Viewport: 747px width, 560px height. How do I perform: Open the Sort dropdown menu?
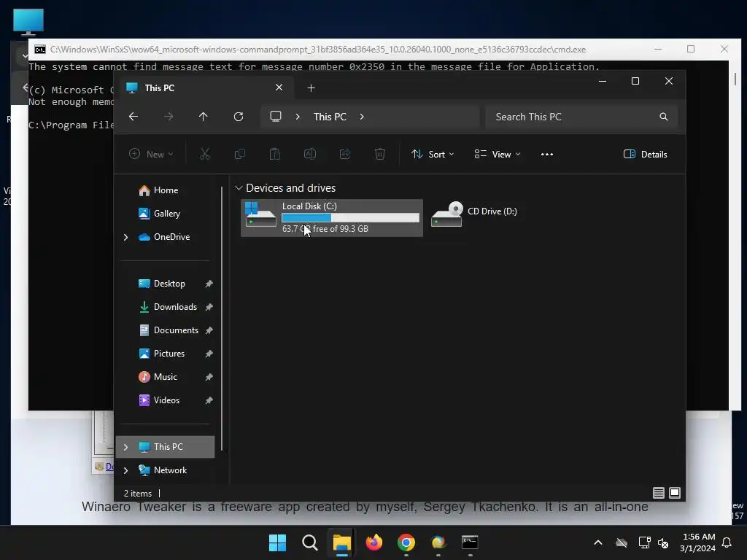point(433,155)
